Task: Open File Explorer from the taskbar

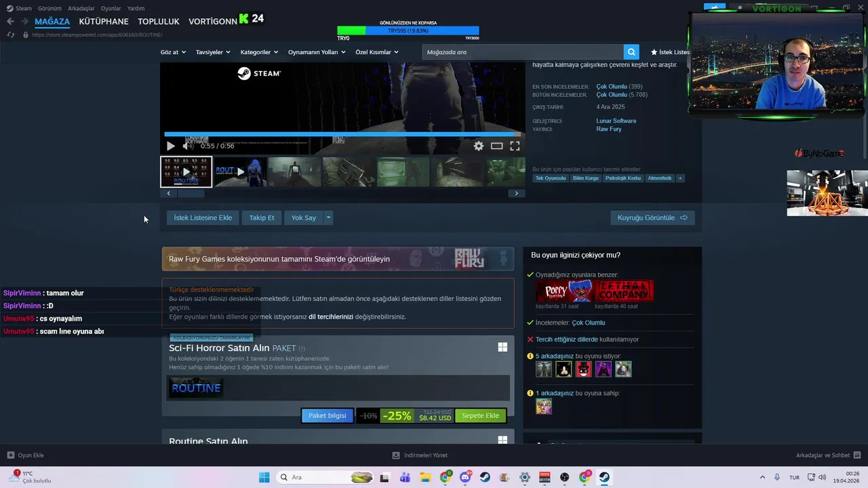Action: [x=425, y=477]
